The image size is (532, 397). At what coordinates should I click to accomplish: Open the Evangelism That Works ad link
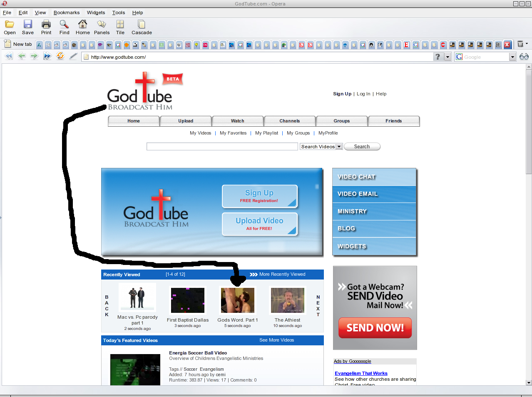(361, 374)
